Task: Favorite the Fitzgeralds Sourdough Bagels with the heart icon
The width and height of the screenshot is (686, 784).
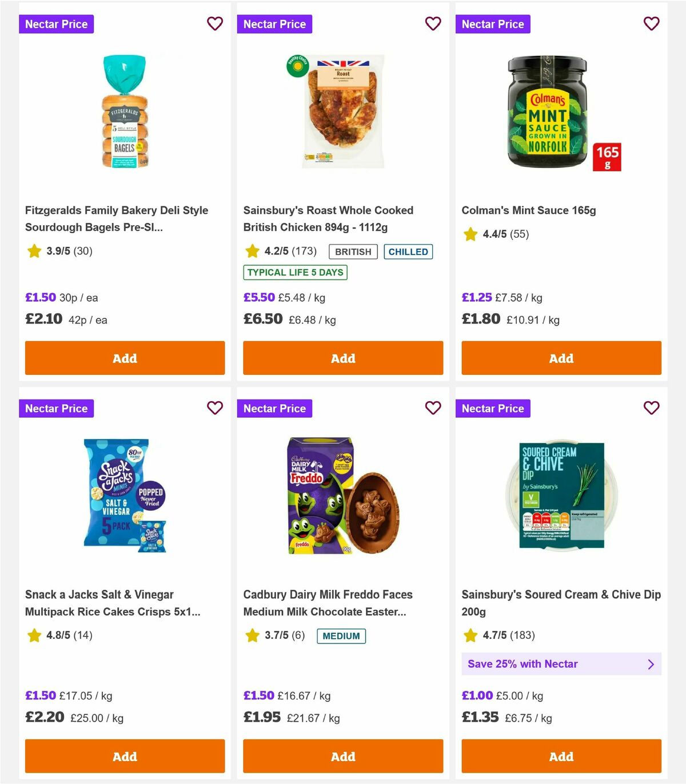Action: pos(214,24)
